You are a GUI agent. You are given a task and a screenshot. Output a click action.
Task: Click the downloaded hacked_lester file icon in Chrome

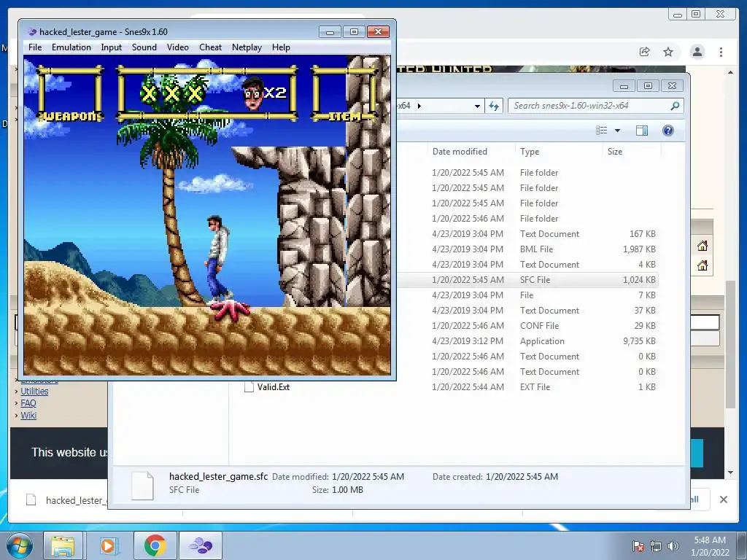pyautogui.click(x=31, y=500)
